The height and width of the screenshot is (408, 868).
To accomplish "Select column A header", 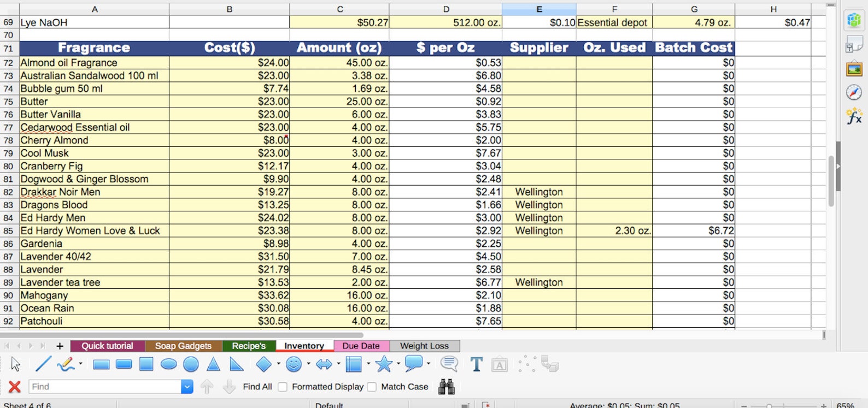I will coord(94,9).
